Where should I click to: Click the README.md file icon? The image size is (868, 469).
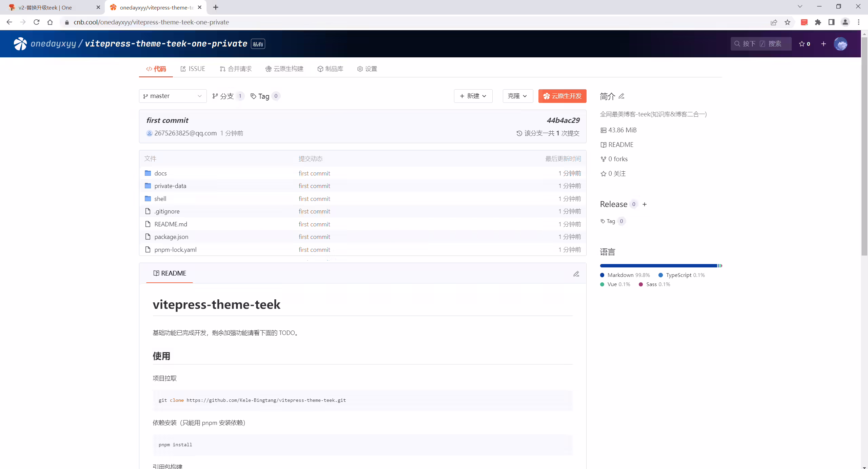(148, 224)
